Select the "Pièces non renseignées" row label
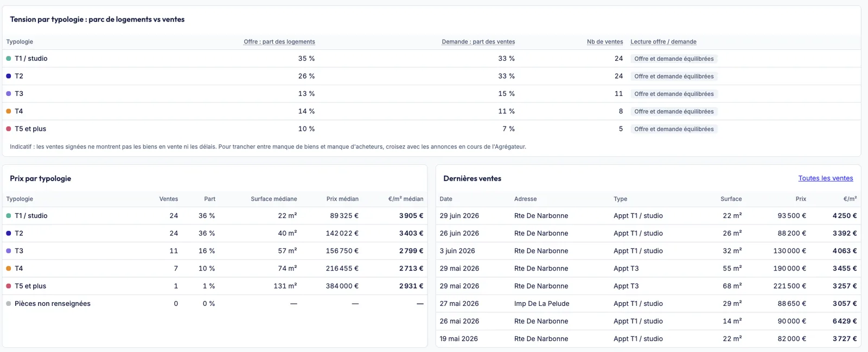Image resolution: width=868 pixels, height=352 pixels. pos(53,304)
